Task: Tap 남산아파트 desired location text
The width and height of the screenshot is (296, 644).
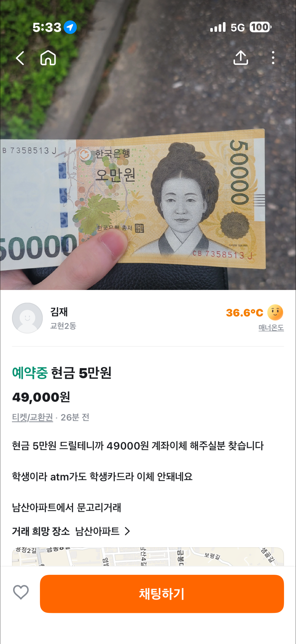Action: tap(97, 531)
